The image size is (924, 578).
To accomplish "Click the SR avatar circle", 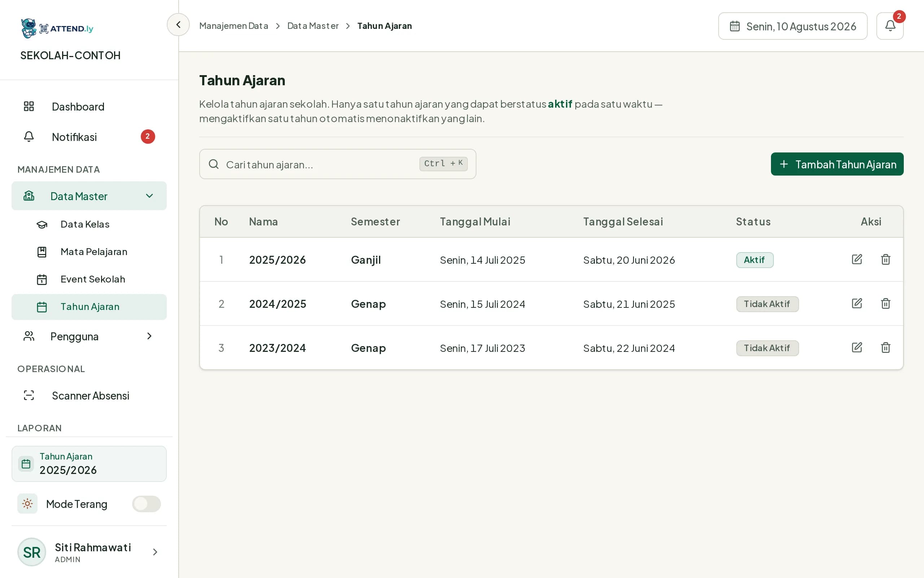I will (32, 552).
